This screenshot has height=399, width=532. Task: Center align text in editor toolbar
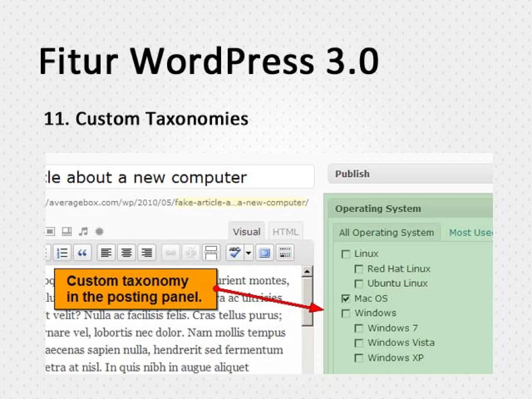point(127,252)
